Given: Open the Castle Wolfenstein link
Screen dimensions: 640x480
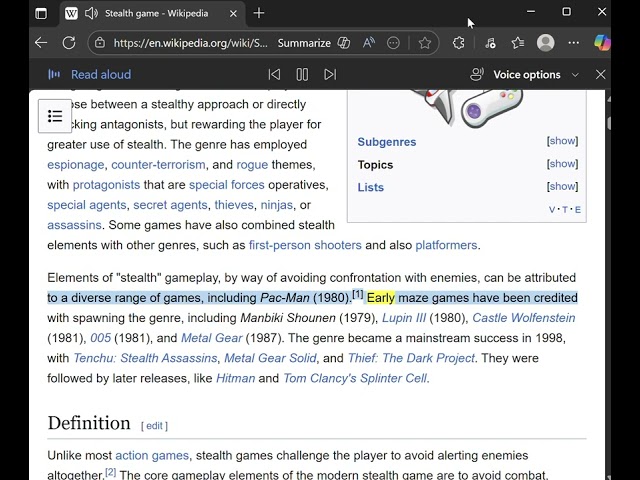Looking at the screenshot, I should 524,318.
